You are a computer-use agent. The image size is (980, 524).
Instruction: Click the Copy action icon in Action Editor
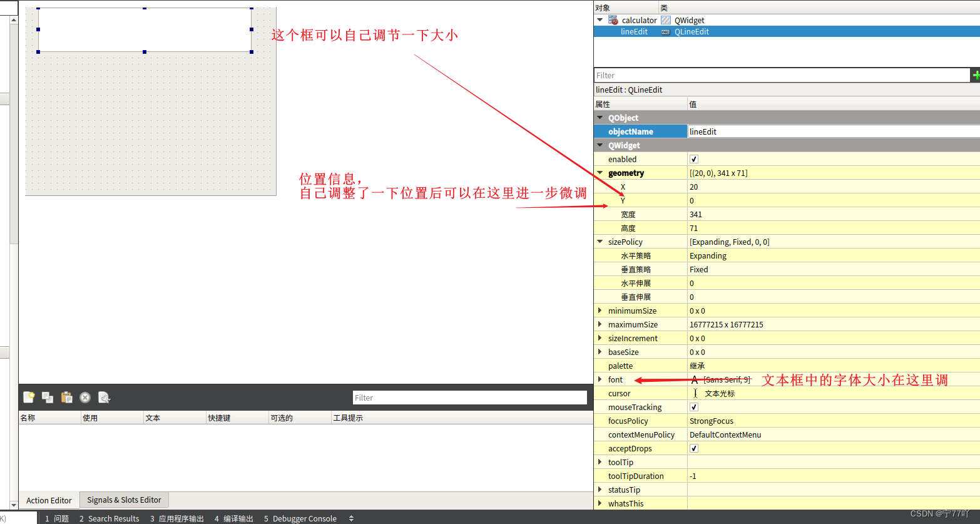(48, 397)
